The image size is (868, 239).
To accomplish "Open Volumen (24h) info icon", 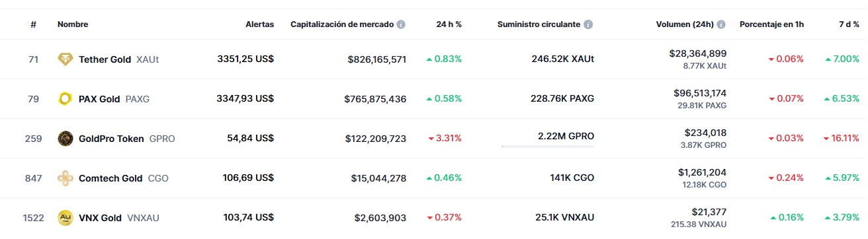I will (722, 24).
